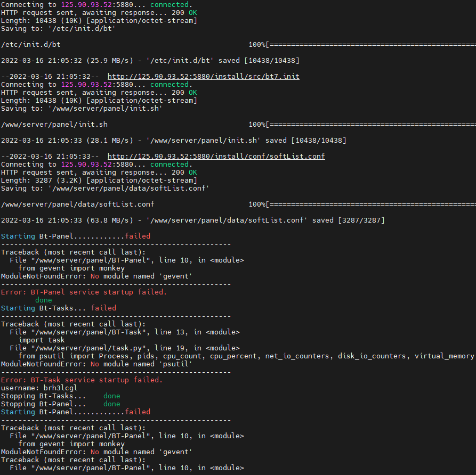
Task: Click the "Stopping Bt-Tasks... done" line
Action: [x=61, y=396]
